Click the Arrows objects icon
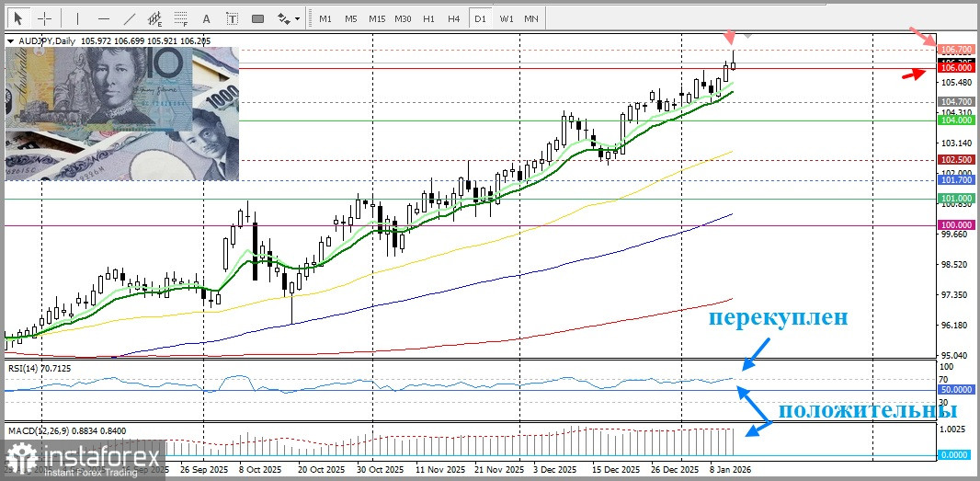The width and height of the screenshot is (980, 481). pos(283,18)
